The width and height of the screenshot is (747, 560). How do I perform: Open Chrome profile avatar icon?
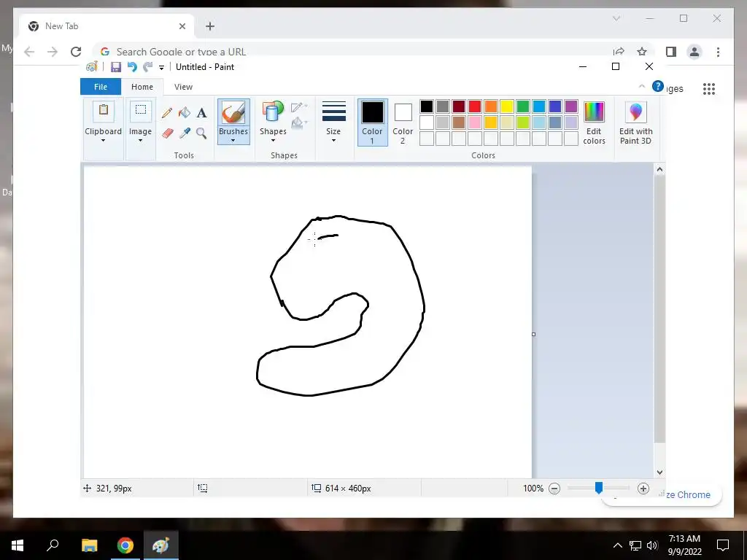pos(694,52)
